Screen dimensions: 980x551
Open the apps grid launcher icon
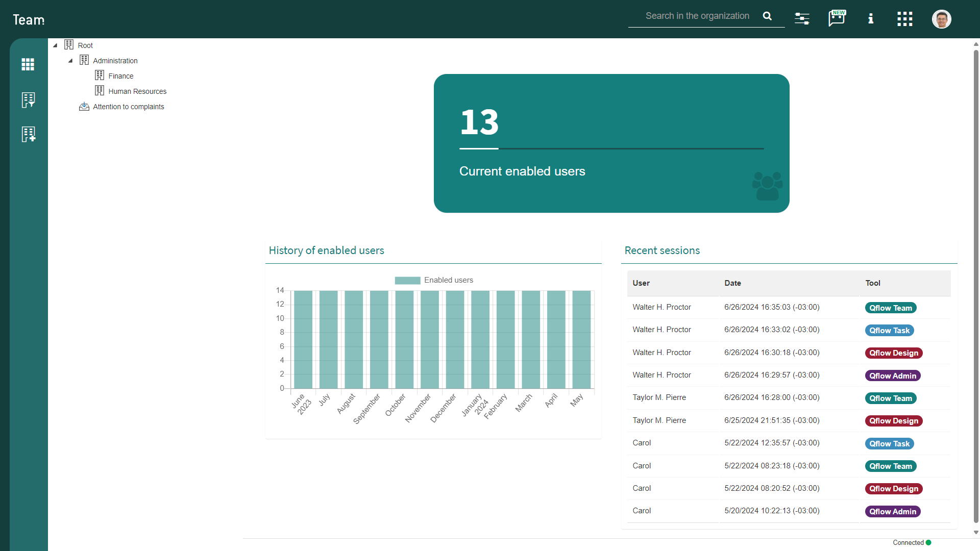(x=905, y=19)
